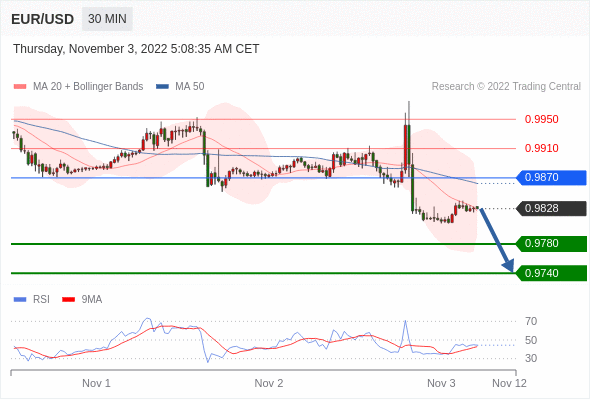Click the blue RSI legend swatch
590x400 pixels.
coord(20,300)
